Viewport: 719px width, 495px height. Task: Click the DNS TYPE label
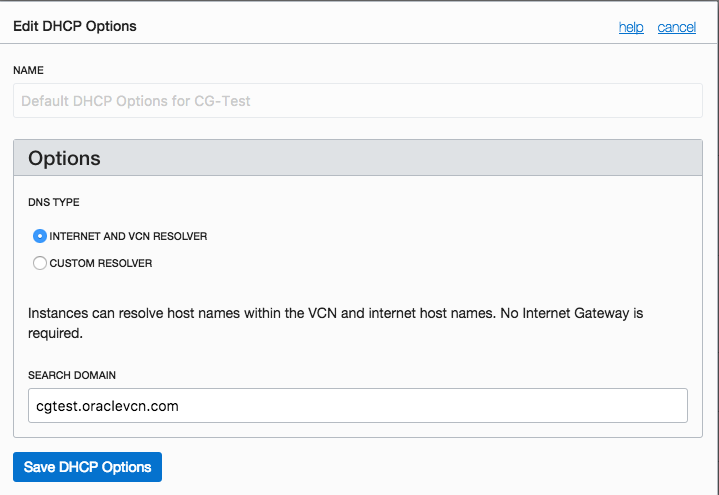pos(54,202)
